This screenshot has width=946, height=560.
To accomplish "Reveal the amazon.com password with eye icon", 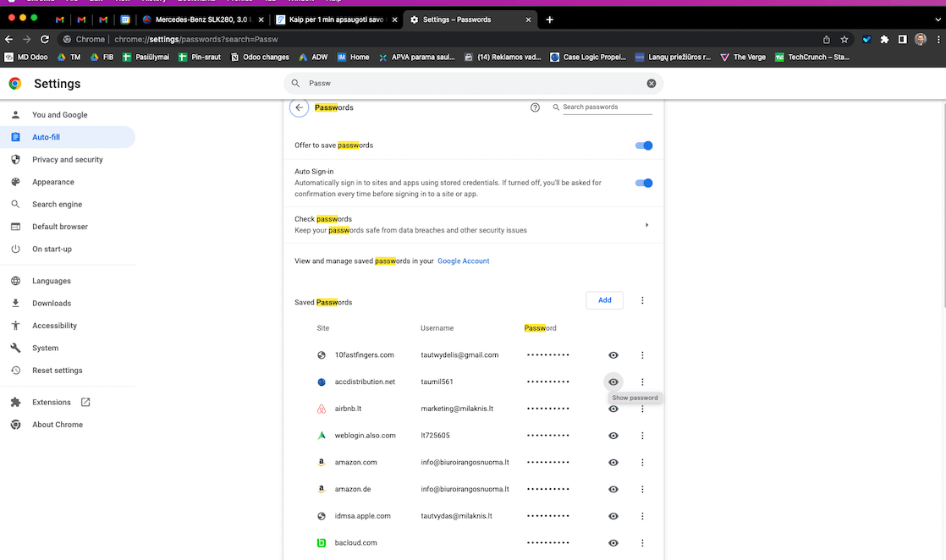I will click(613, 463).
